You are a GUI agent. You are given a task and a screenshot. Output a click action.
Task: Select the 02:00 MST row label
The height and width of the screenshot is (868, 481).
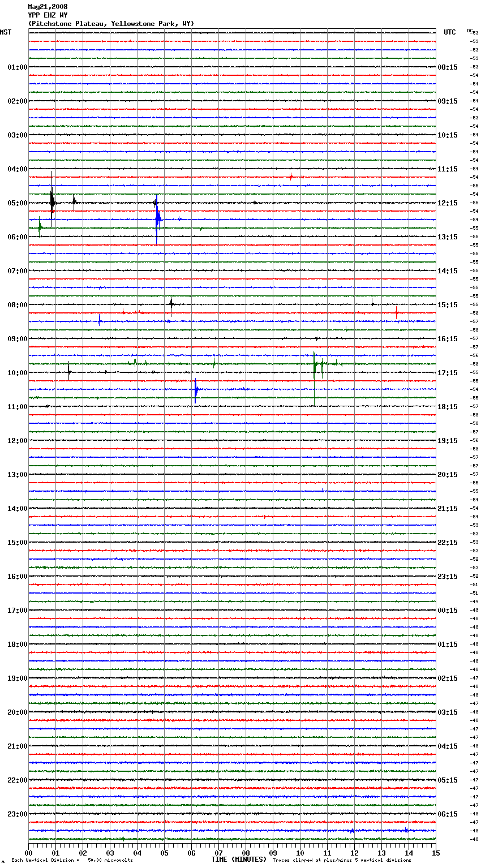coord(17,101)
